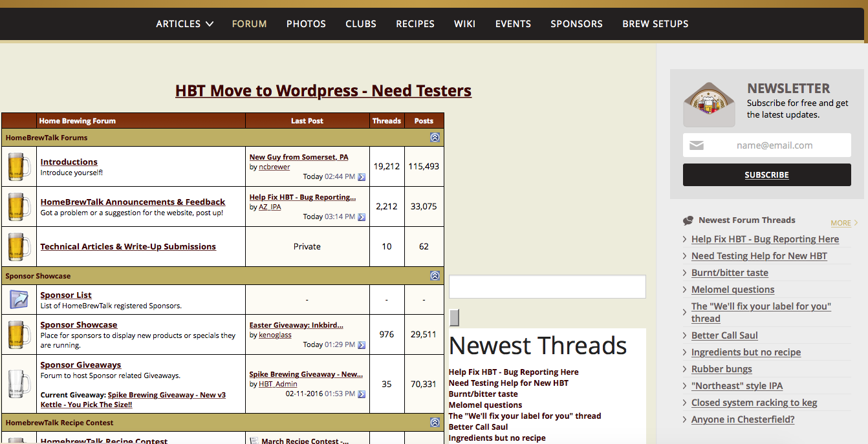Click the document icon beside March Recipe Contest
The width and height of the screenshot is (868, 444).
click(x=254, y=441)
